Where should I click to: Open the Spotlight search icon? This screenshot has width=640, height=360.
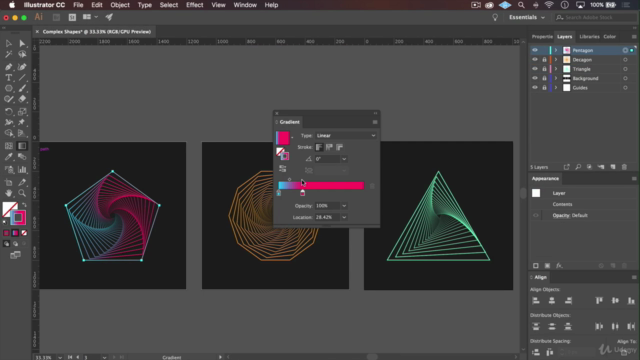pyautogui.click(x=521, y=5)
